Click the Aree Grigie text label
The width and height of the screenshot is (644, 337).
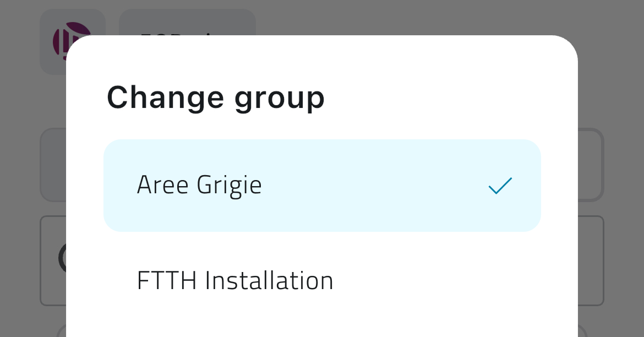(x=199, y=185)
